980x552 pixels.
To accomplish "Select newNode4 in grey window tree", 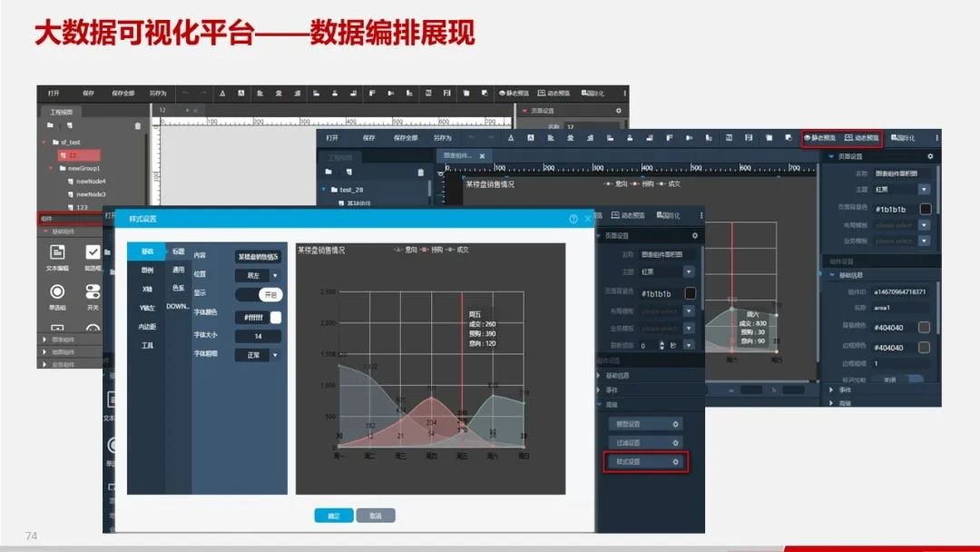I will pyautogui.click(x=87, y=182).
